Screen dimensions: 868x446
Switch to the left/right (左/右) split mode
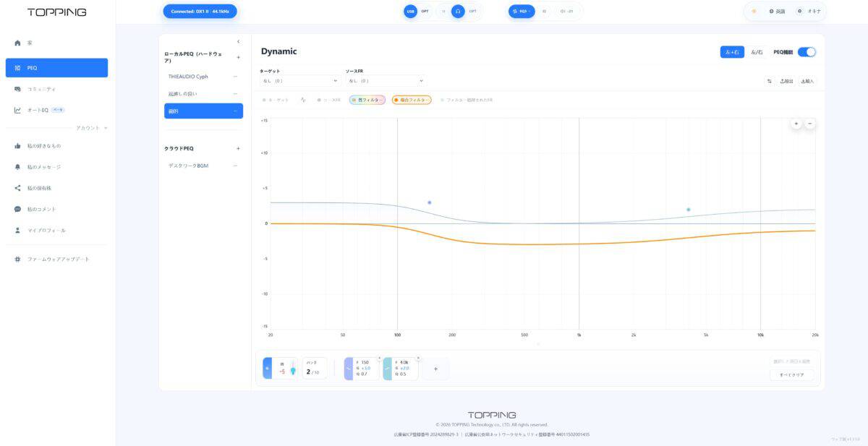[x=757, y=52]
